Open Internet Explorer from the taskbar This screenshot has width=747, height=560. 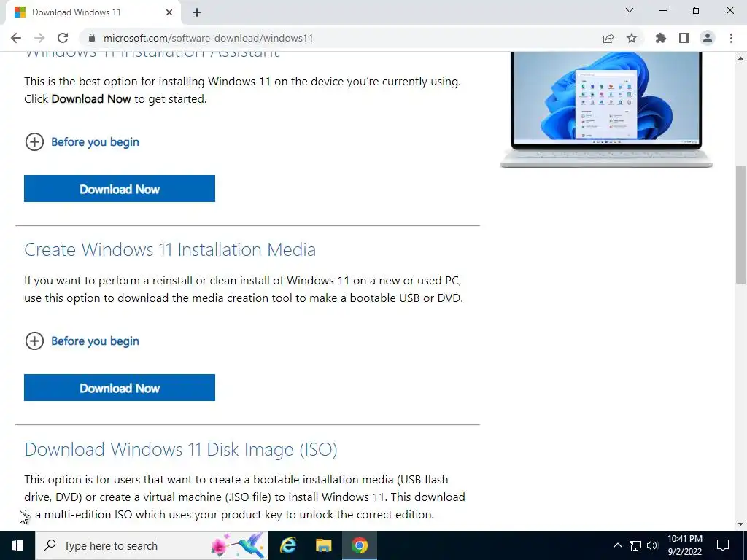click(287, 545)
